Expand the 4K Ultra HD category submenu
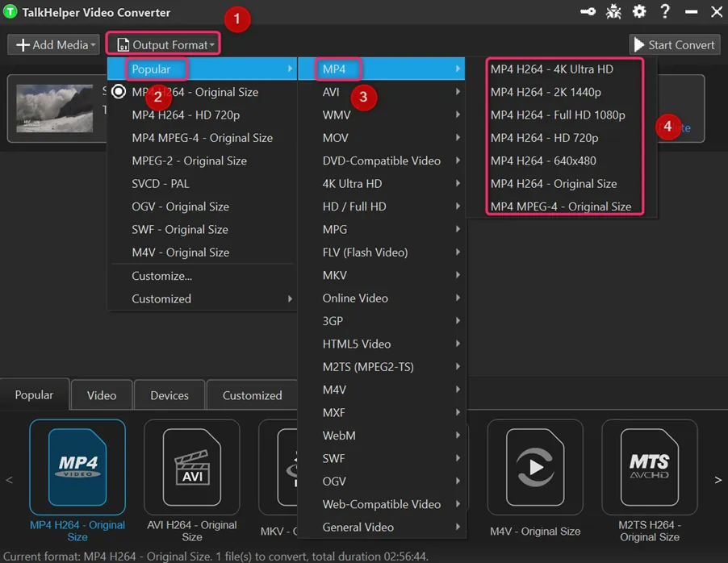Screen dimensions: 728x563 tap(381, 184)
